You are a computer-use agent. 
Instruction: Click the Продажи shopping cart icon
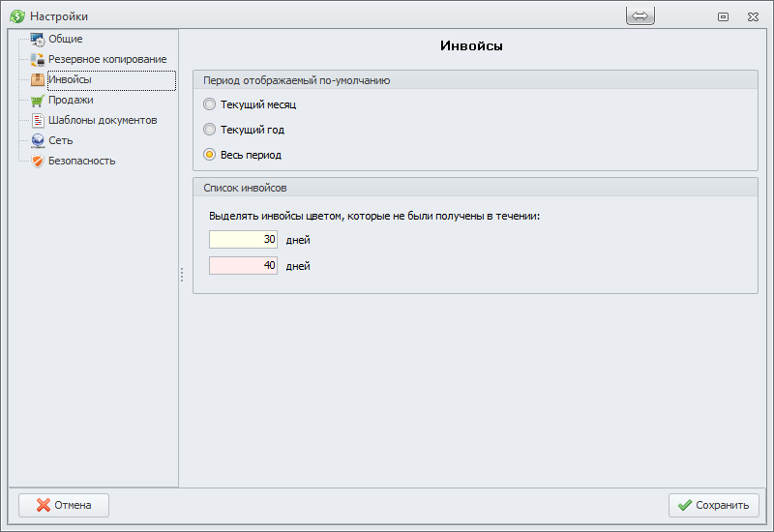click(38, 100)
